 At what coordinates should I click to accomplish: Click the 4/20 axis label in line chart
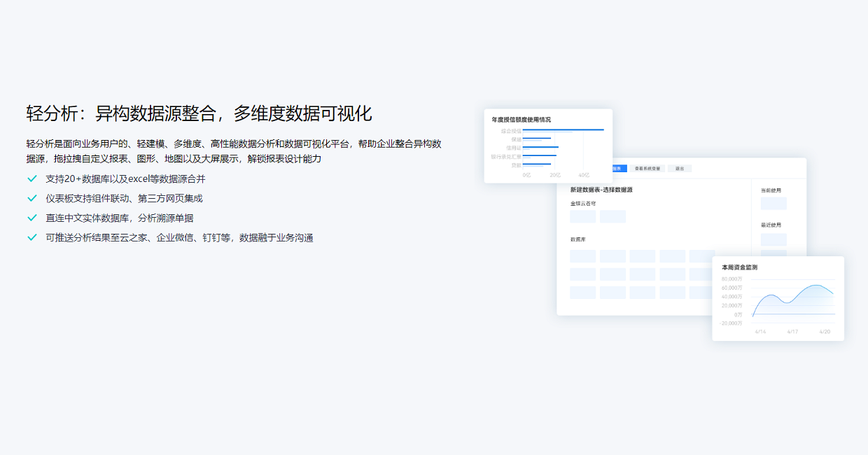[825, 331]
